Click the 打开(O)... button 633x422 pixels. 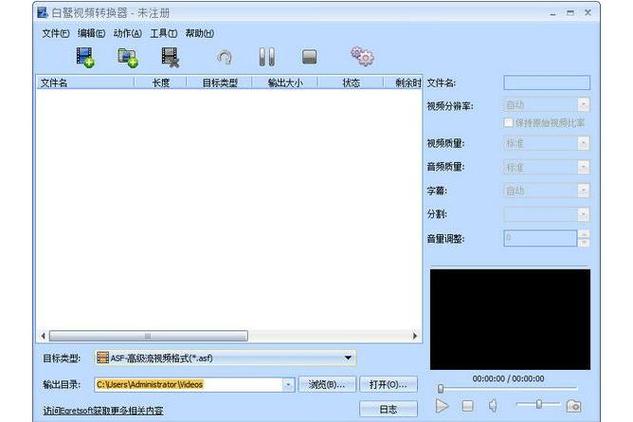click(388, 384)
